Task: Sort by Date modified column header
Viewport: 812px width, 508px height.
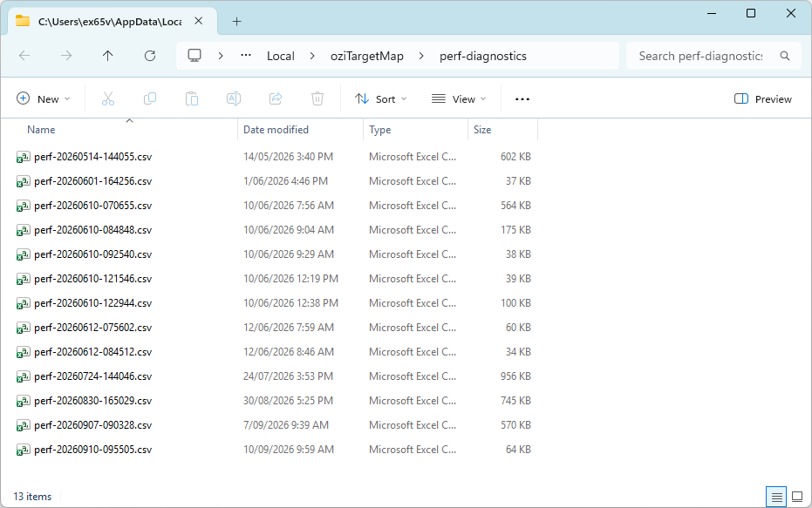Action: [x=276, y=130]
